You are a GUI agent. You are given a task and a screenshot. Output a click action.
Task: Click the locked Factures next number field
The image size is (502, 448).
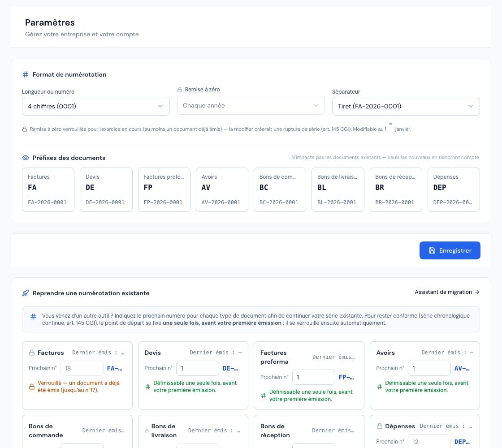click(82, 368)
